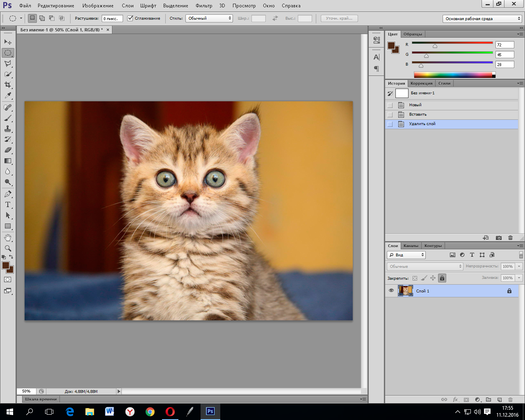This screenshot has width=525, height=420.
Task: Toggle history brush source for Новый
Action: 390,105
